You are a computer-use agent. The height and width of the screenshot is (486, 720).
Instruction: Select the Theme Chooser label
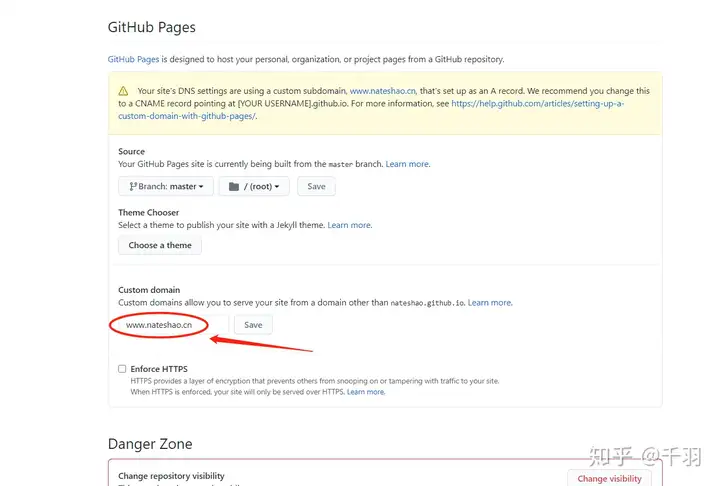(148, 213)
